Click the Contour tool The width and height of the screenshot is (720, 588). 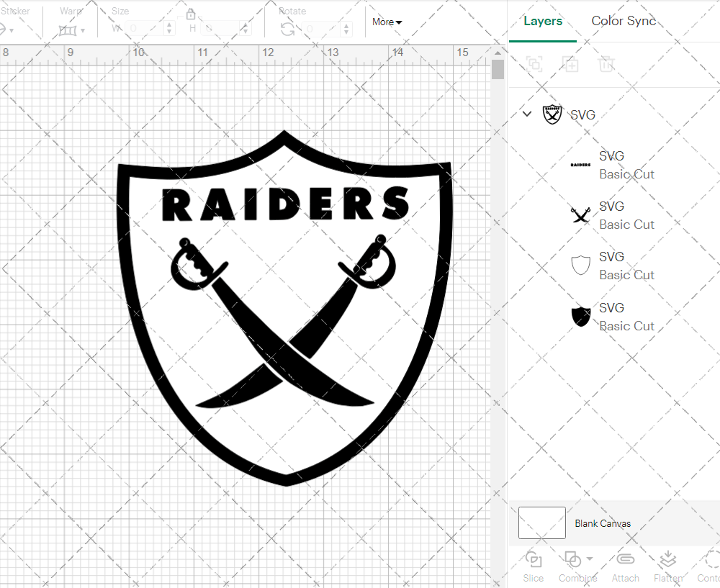click(708, 567)
